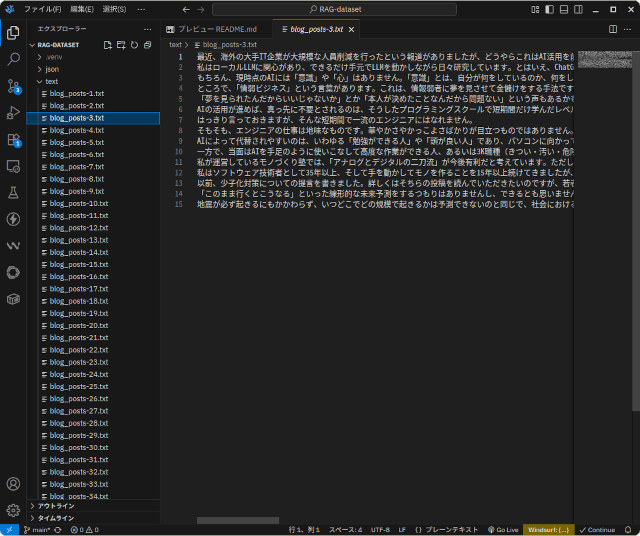
Task: Open the Run and Debug view
Action: (13, 113)
